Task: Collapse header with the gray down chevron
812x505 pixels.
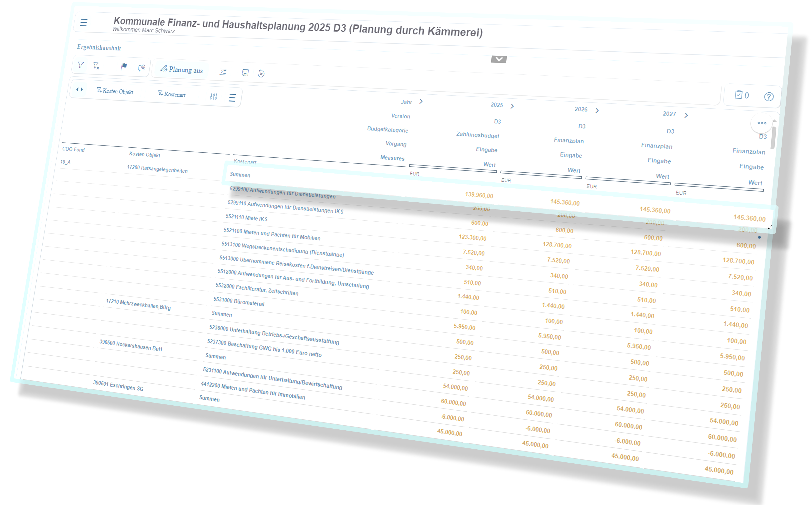Action: (499, 59)
